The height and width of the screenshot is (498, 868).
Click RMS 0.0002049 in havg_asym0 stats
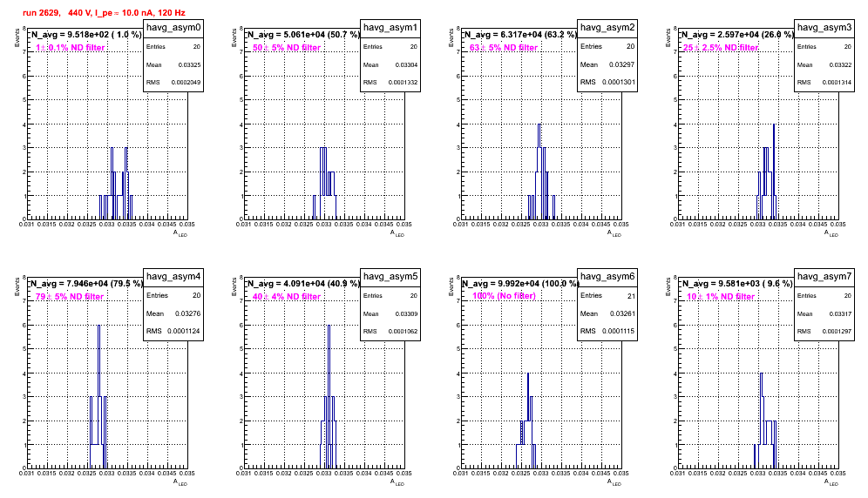point(173,82)
